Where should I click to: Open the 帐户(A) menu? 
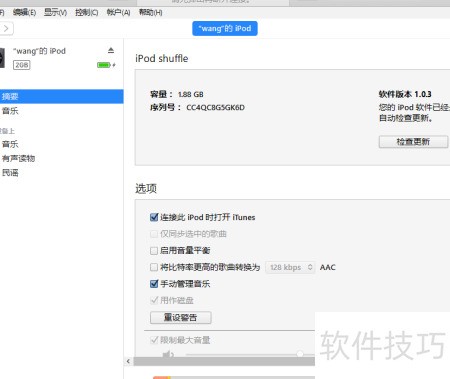pos(118,13)
